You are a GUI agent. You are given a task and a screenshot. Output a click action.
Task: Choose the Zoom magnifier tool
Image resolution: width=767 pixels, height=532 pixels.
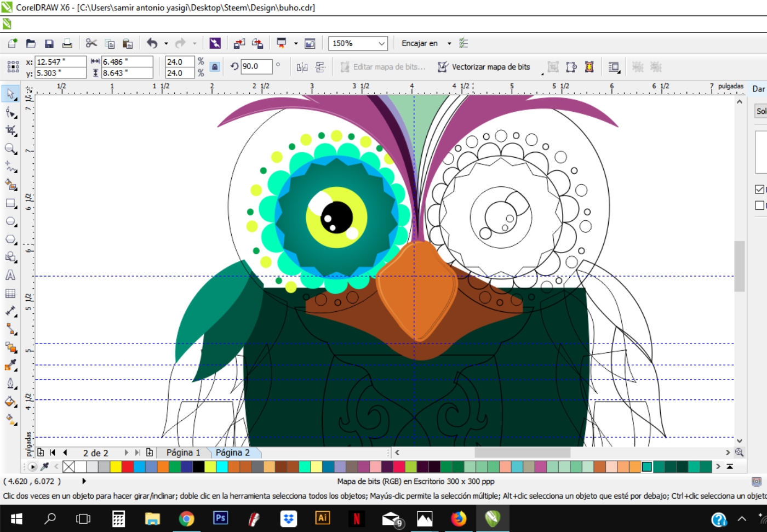coord(10,148)
